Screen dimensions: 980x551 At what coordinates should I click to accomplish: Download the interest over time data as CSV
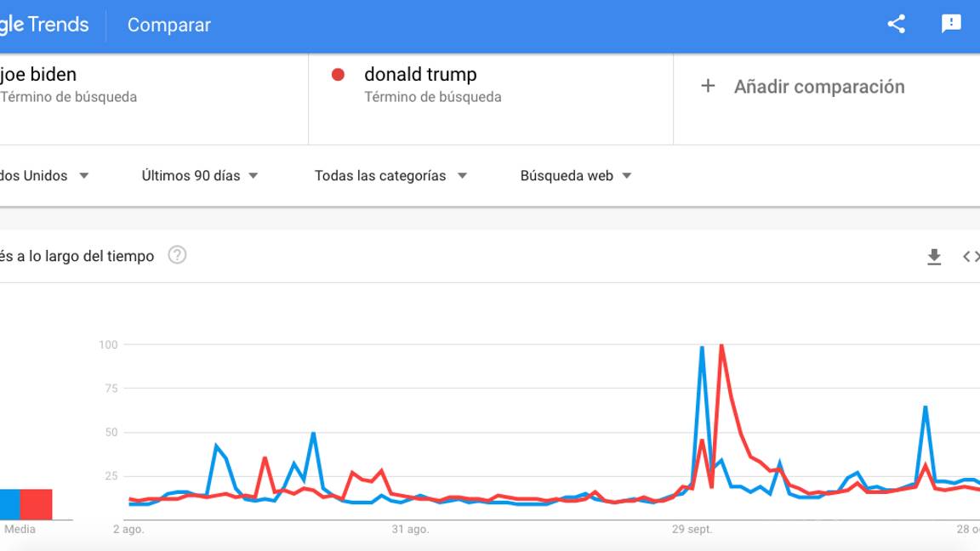934,256
